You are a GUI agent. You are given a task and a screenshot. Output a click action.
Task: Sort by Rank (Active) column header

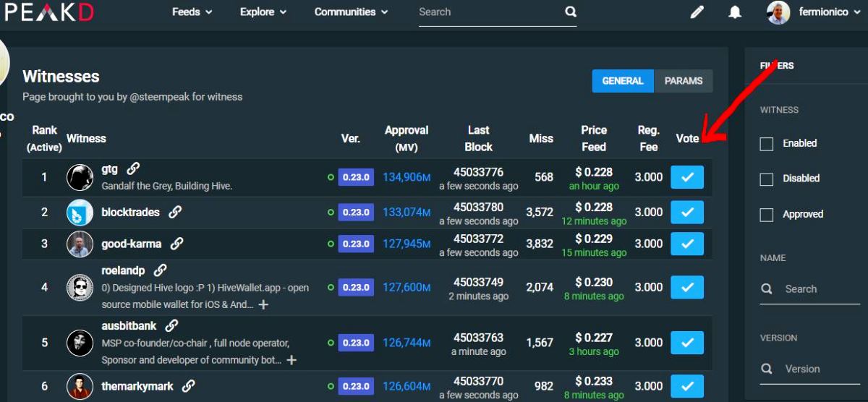[x=44, y=139]
